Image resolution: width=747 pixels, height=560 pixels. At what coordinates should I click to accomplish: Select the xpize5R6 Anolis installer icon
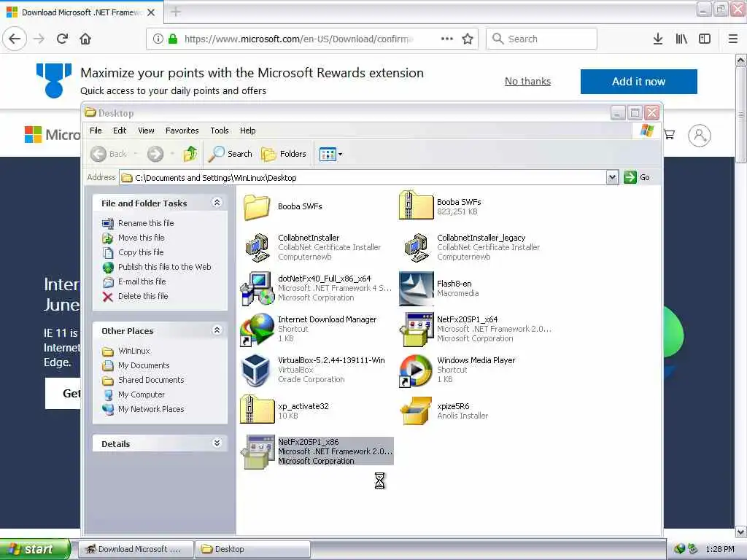pyautogui.click(x=416, y=411)
